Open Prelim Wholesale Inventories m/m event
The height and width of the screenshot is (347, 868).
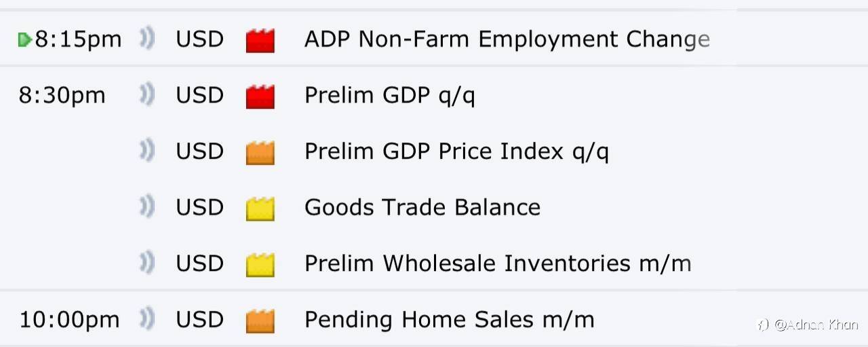coord(498,263)
